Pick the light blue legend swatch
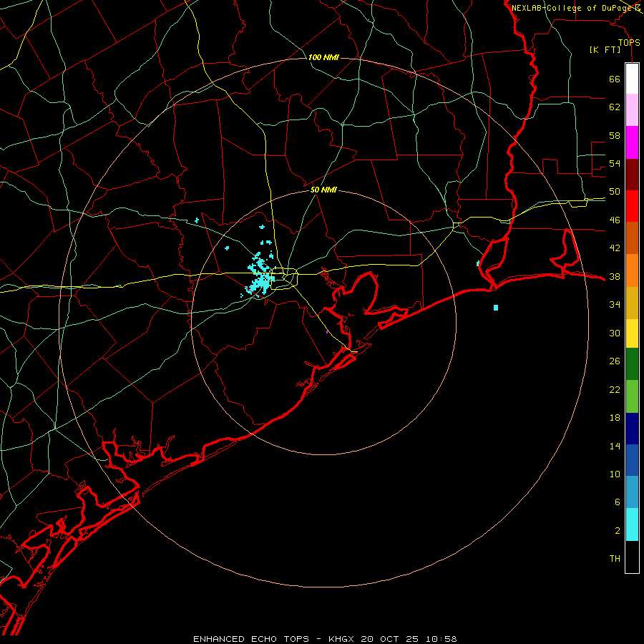Viewport: 644px width, 644px height. (632, 492)
